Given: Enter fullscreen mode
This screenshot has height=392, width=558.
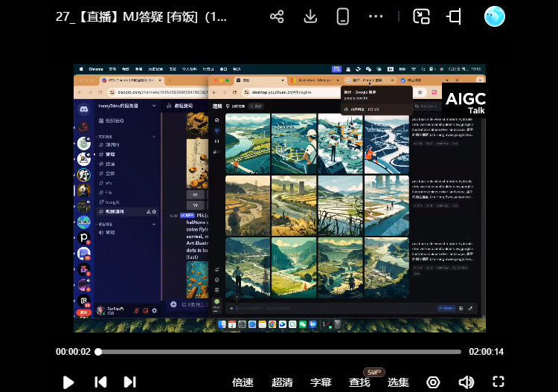Looking at the screenshot, I should click(x=498, y=382).
